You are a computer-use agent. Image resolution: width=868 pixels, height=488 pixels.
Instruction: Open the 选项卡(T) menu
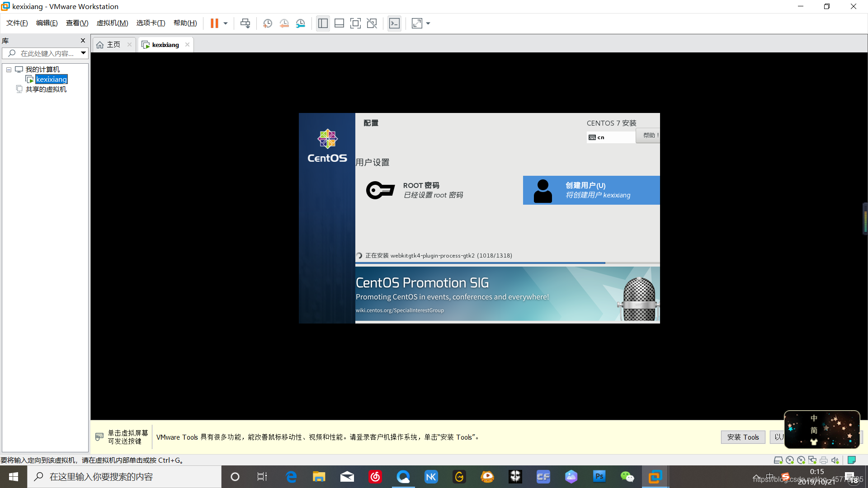coord(151,23)
